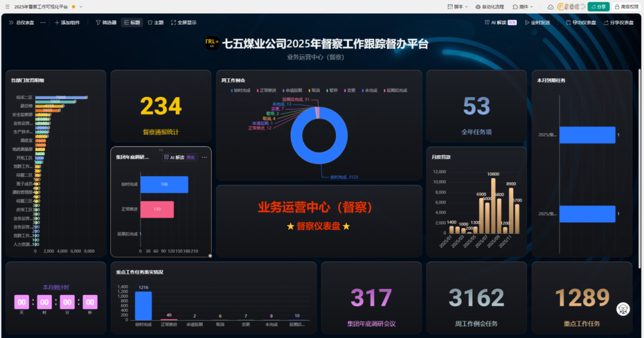This screenshot has height=338, width=644.
Task: Click 导出仪表盘 export dashboard
Action: click(581, 23)
